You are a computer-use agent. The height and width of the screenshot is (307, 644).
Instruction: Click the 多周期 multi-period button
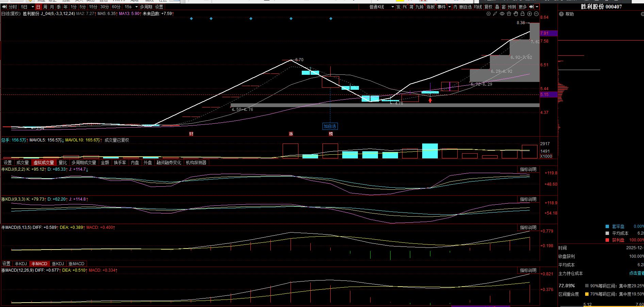coord(146,7)
